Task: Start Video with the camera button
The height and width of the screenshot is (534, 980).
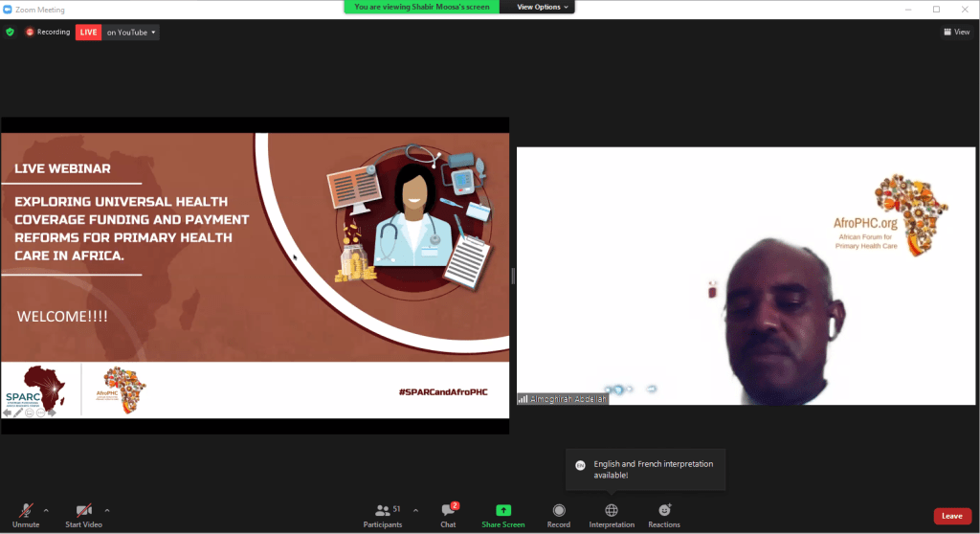Action: tap(84, 511)
